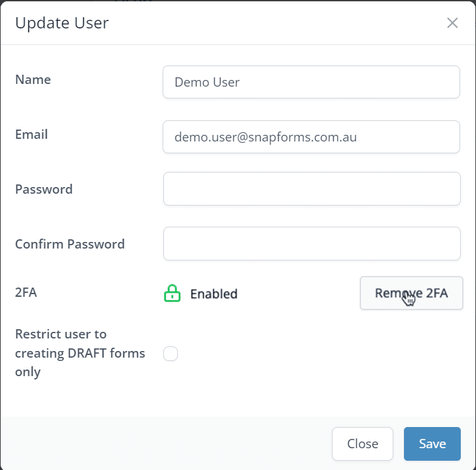Click the green padlock 2FA icon
This screenshot has width=476, height=470.
click(x=172, y=294)
